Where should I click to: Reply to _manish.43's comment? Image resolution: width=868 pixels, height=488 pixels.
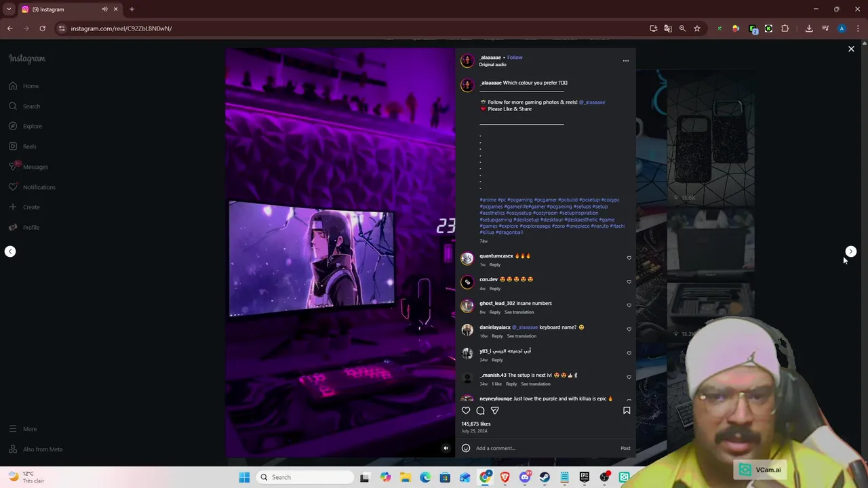[511, 384]
